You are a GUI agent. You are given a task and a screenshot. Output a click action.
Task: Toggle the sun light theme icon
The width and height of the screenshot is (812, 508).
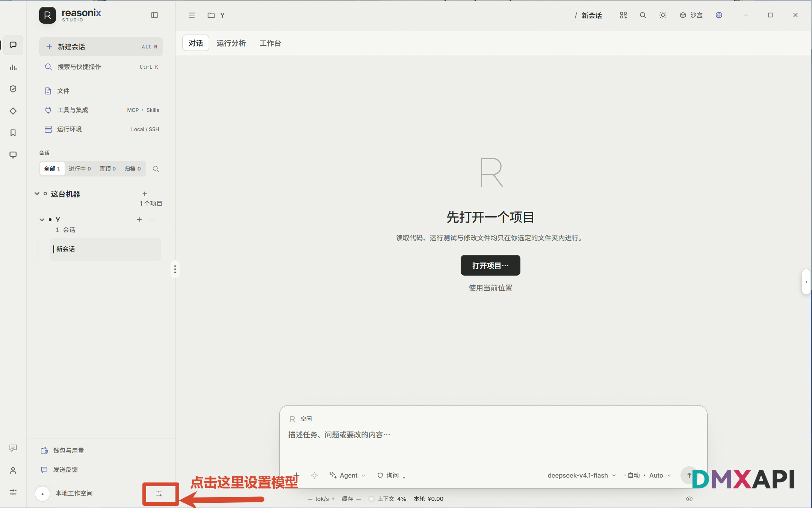(663, 15)
